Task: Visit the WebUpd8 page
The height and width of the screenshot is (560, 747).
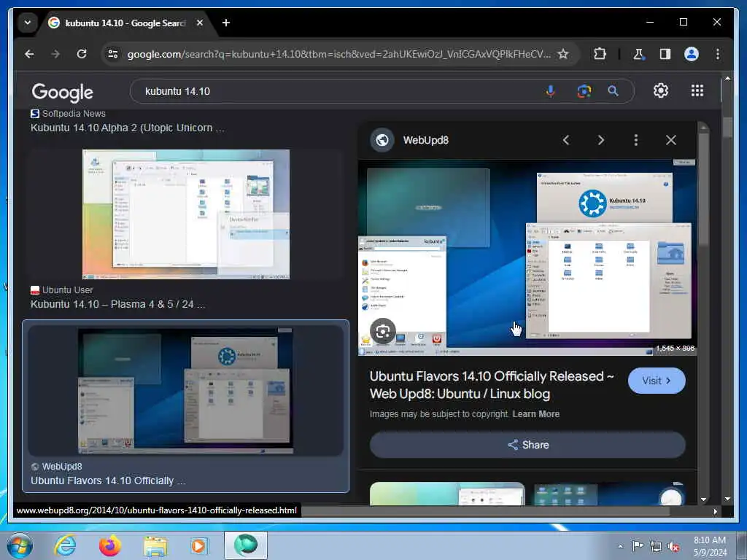Action: [x=657, y=381]
